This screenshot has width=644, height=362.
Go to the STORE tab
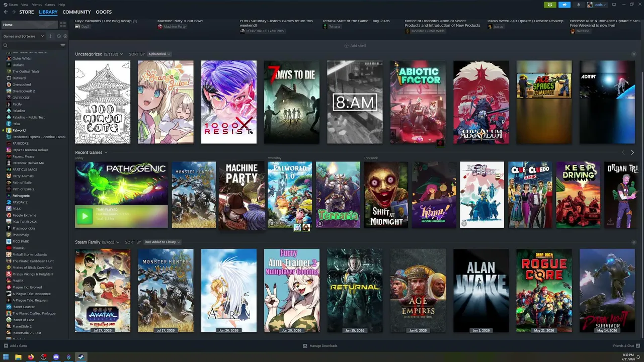(x=27, y=12)
